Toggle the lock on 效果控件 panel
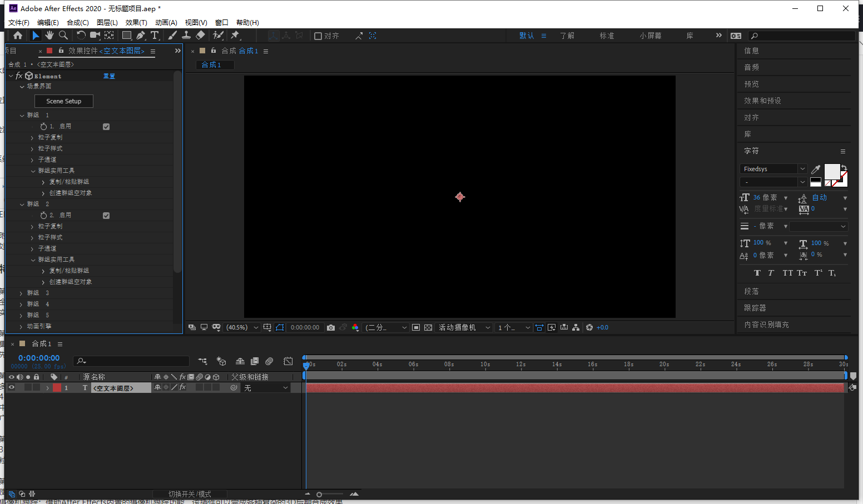863x504 pixels. (61, 51)
